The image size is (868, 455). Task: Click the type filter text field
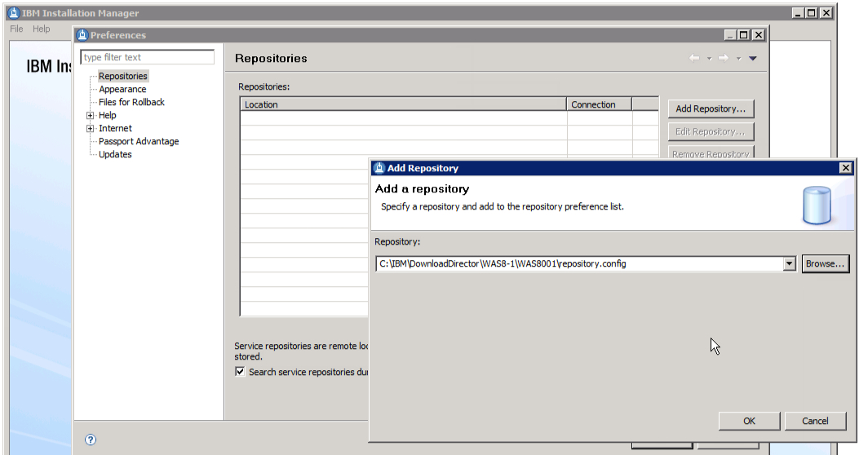pos(147,57)
